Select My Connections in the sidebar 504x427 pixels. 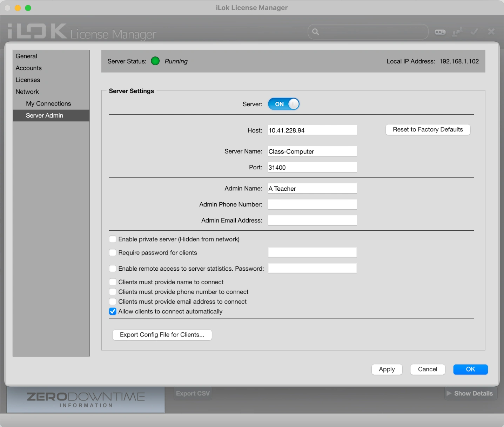coord(48,104)
